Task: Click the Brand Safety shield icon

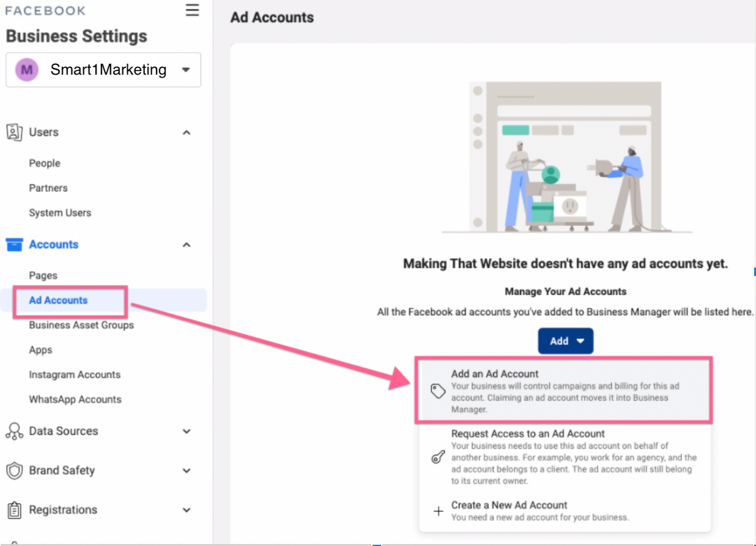Action: pos(13,471)
